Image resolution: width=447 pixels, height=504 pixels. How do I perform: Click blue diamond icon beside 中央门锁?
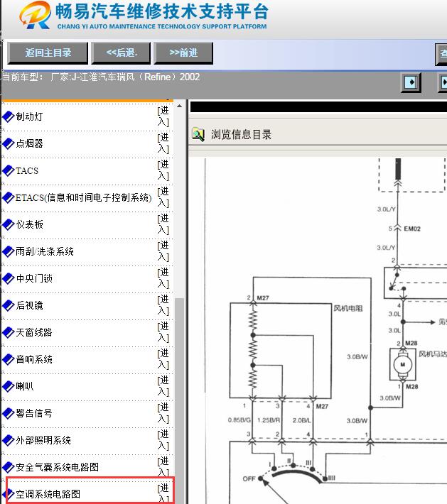tap(8, 278)
